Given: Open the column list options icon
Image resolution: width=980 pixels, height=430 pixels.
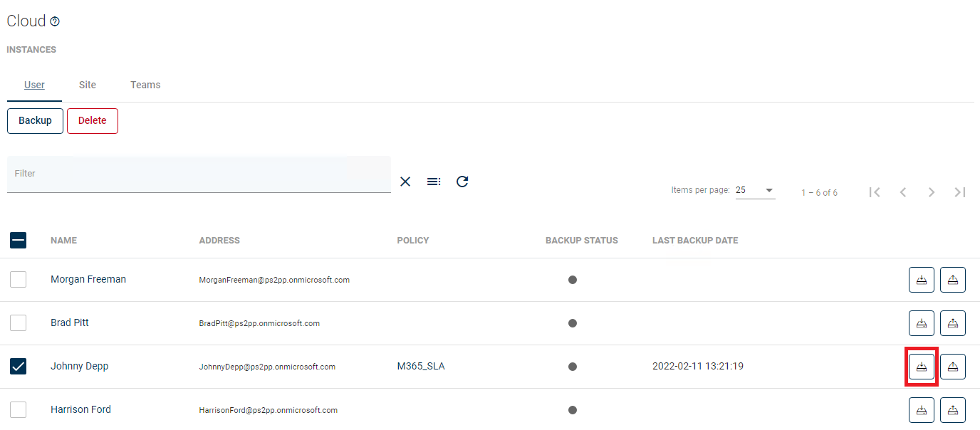Looking at the screenshot, I should coord(433,182).
